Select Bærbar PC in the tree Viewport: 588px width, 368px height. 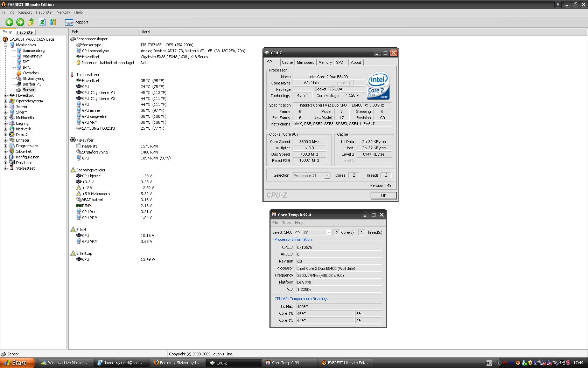coord(32,84)
